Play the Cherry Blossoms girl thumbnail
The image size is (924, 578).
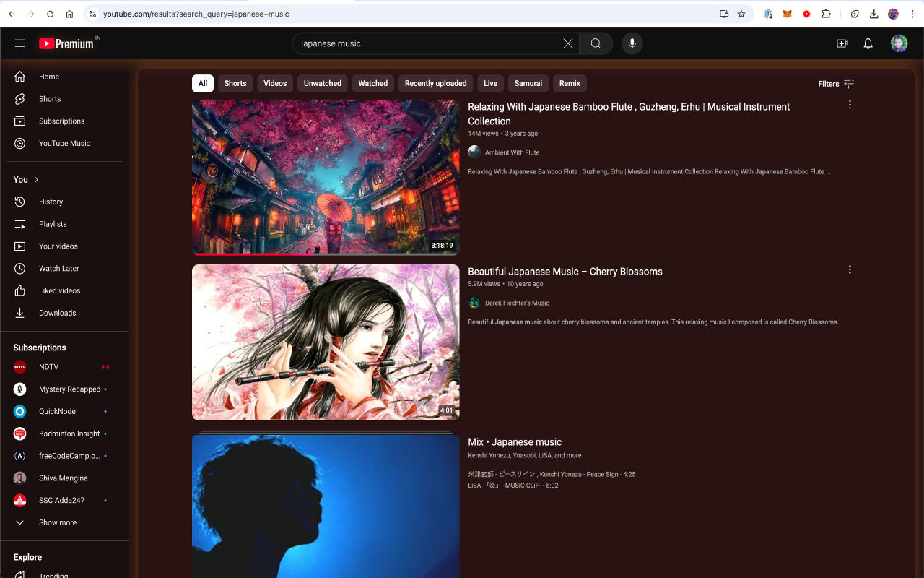[326, 342]
